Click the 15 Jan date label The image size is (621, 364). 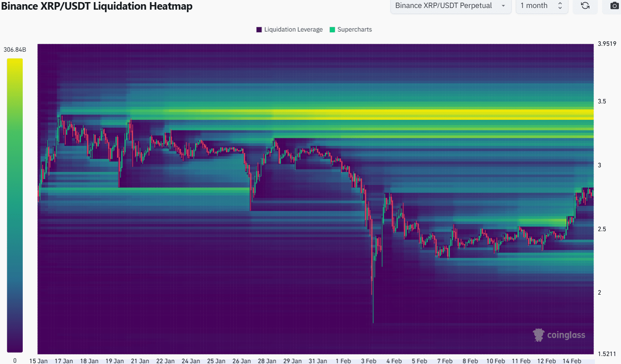[x=38, y=361]
